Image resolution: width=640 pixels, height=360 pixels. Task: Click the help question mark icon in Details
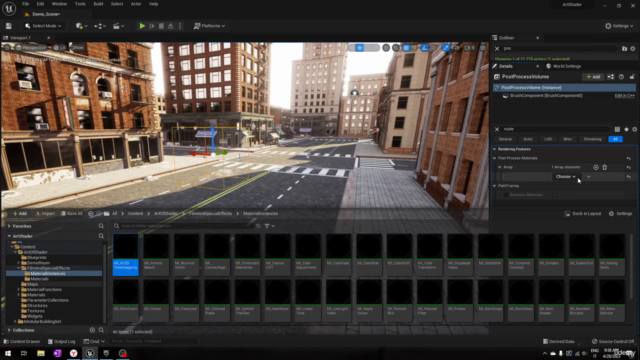[621, 77]
